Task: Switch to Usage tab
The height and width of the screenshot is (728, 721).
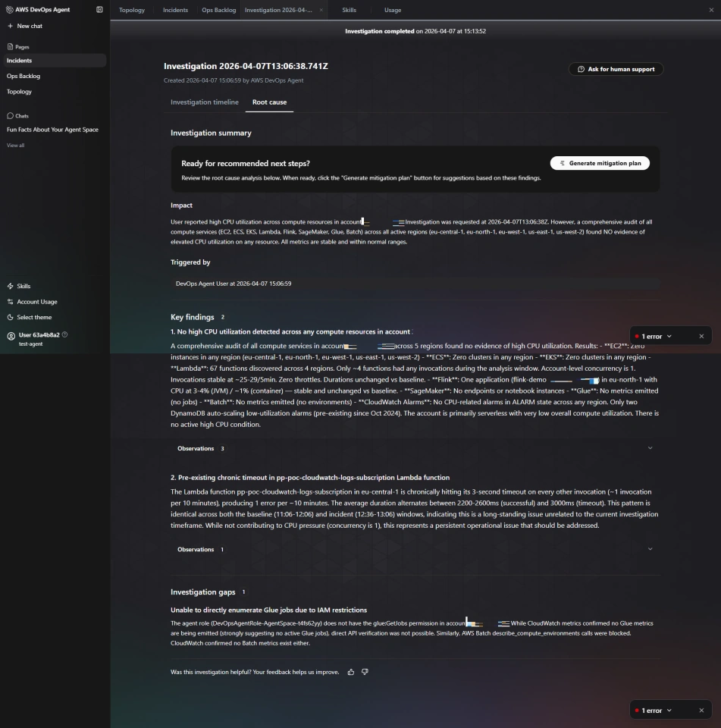Action: (x=393, y=10)
